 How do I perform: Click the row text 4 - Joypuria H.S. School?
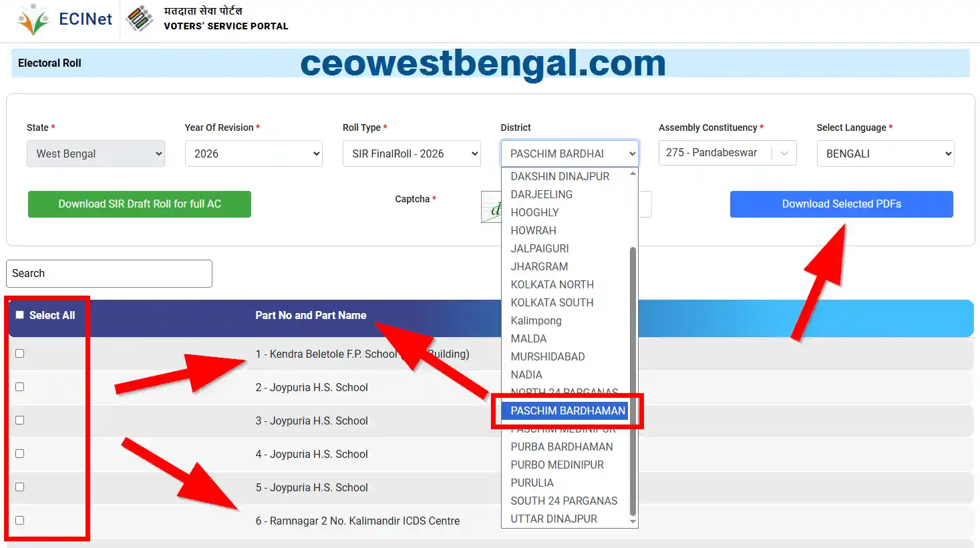click(x=311, y=454)
